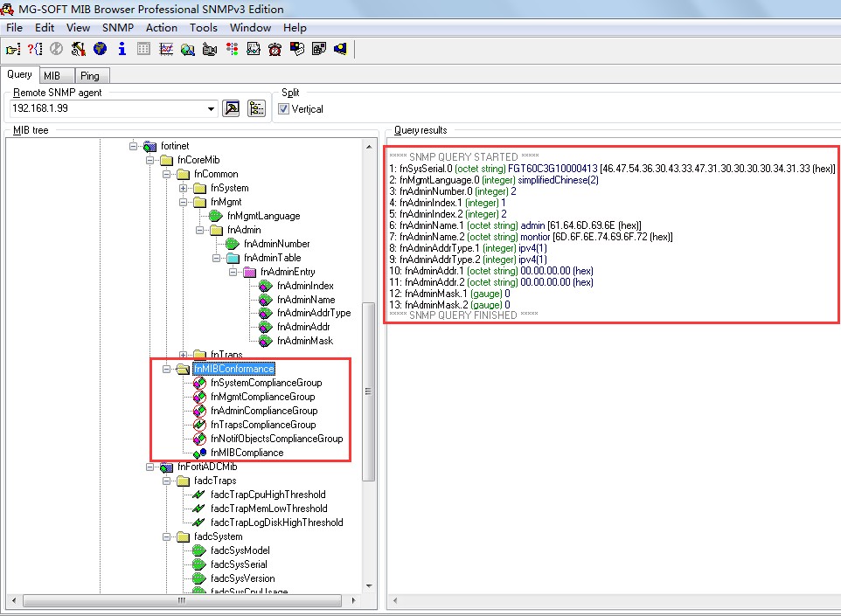Click the red question mark braces icon
Viewport: 841px width, 616px height.
point(35,49)
